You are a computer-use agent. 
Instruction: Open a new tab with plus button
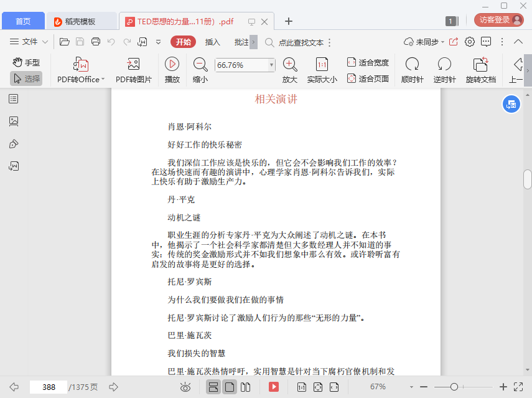(288, 21)
